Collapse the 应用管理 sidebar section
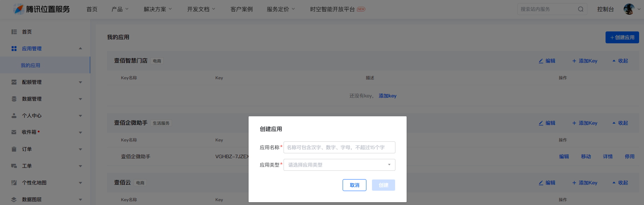This screenshot has height=205, width=644. 80,49
